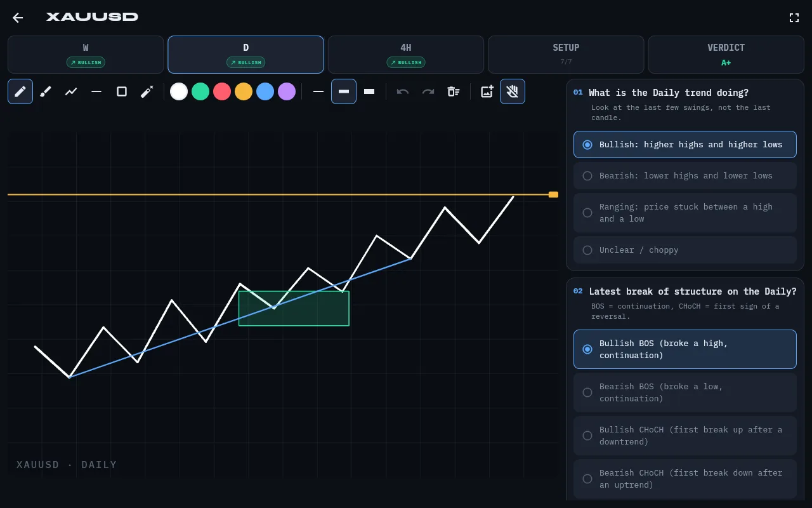Switch to the 4H tab
Screen dimensions: 812x508
pos(406,55)
